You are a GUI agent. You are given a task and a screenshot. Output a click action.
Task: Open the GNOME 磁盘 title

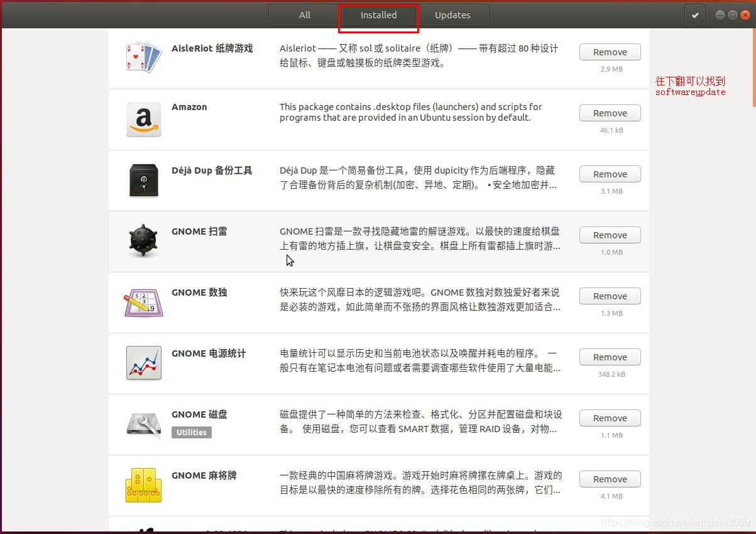(199, 414)
